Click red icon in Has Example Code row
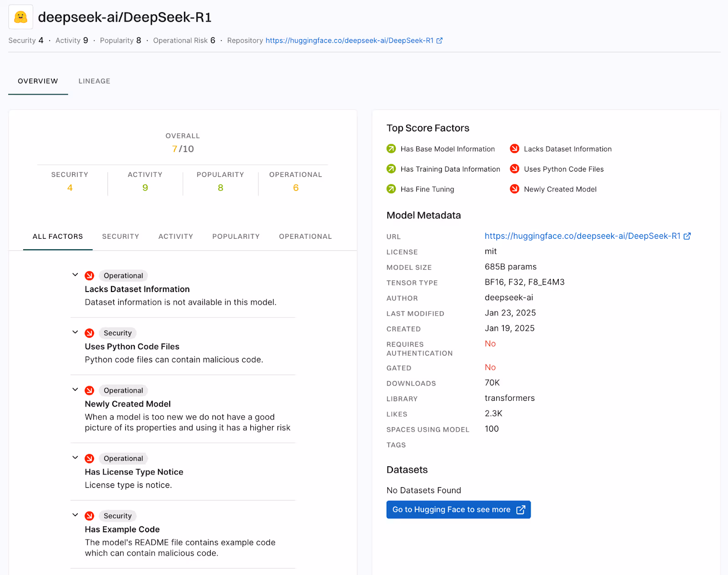 tap(90, 516)
